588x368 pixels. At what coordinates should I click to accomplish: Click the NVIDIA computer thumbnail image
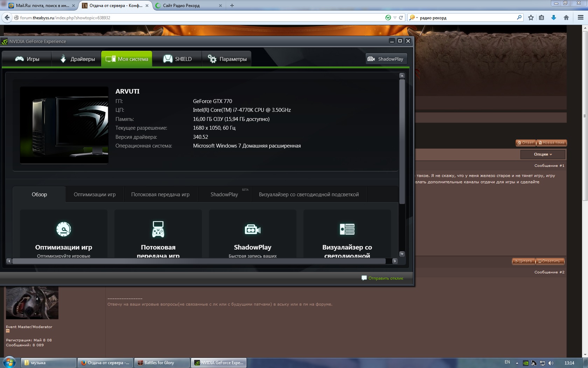[x=64, y=125]
